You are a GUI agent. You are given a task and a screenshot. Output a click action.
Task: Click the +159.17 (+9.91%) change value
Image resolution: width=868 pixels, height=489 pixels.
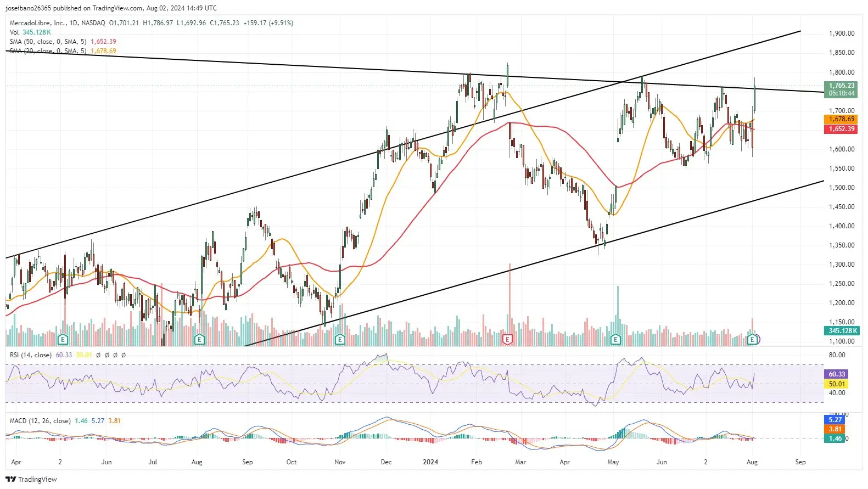coord(268,23)
